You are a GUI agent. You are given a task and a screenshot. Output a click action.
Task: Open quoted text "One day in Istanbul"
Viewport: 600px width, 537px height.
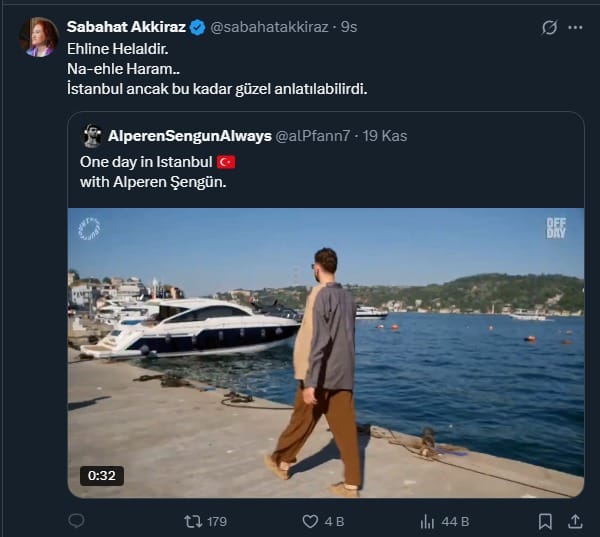pyautogui.click(x=147, y=161)
